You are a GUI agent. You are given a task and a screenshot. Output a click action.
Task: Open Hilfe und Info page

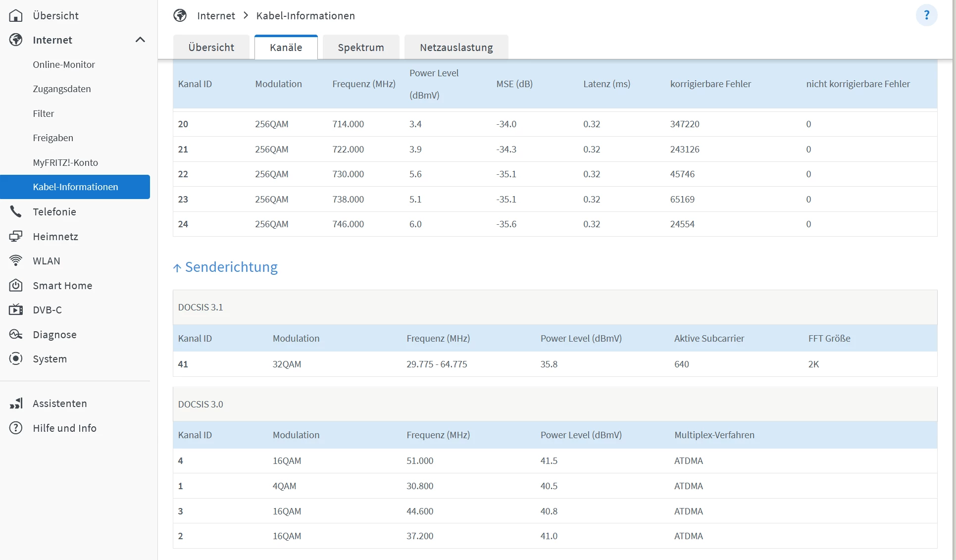click(64, 428)
